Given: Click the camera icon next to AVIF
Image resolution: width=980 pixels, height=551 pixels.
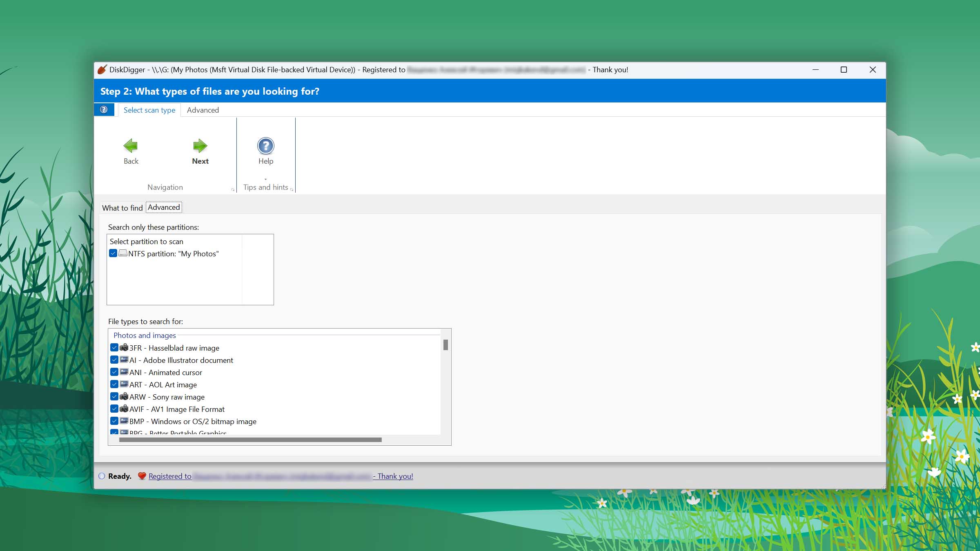Looking at the screenshot, I should 124,409.
